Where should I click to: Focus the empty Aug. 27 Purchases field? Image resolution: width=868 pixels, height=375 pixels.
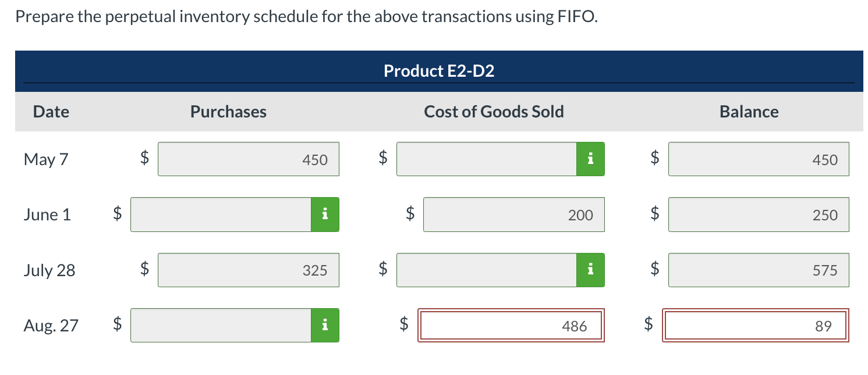tap(221, 326)
